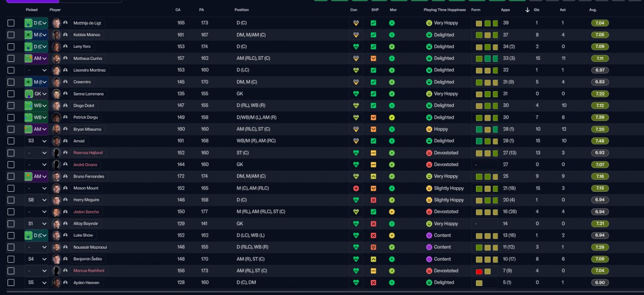The image size is (644, 295).
Task: Open Noussair Mazraoui player name link
Action: coord(90,247)
